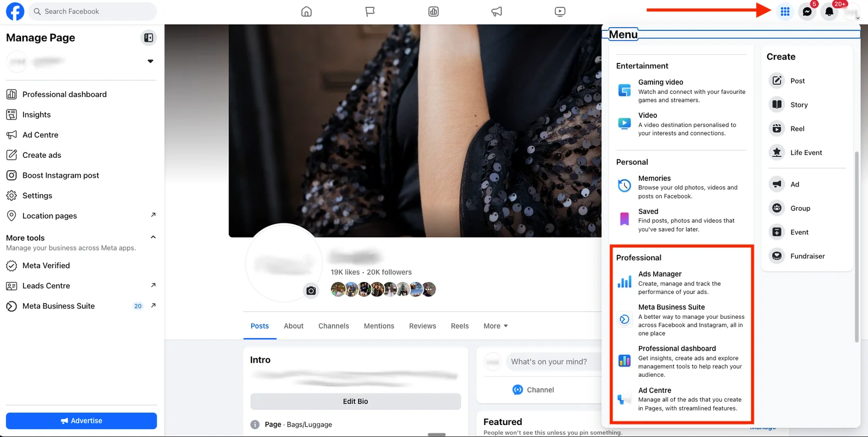Open the Notifications bell icon

pyautogui.click(x=829, y=11)
